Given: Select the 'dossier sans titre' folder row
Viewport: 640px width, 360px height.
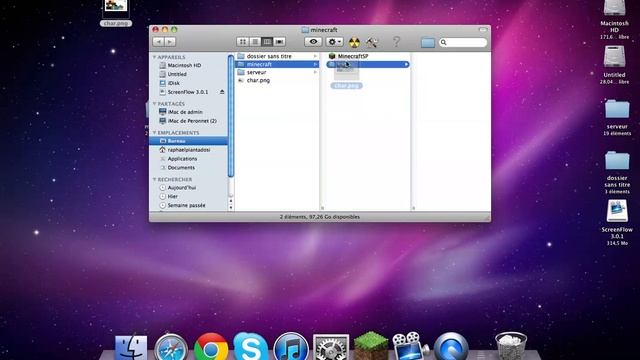Looking at the screenshot, I should pos(277,56).
